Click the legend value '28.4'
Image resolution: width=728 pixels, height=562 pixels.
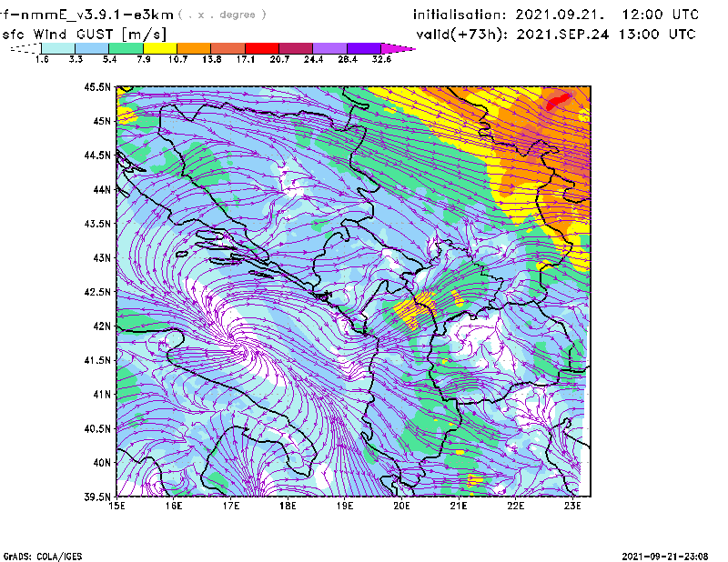(x=348, y=59)
